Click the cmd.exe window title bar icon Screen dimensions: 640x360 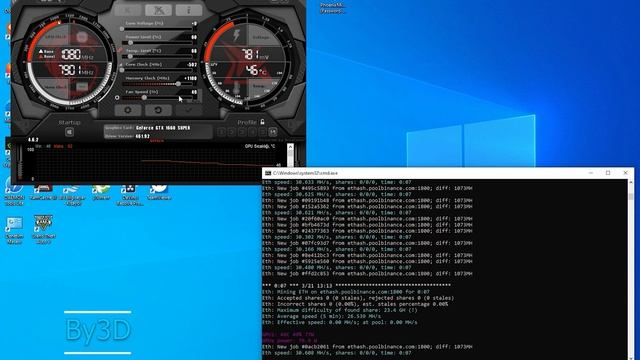[x=268, y=173]
